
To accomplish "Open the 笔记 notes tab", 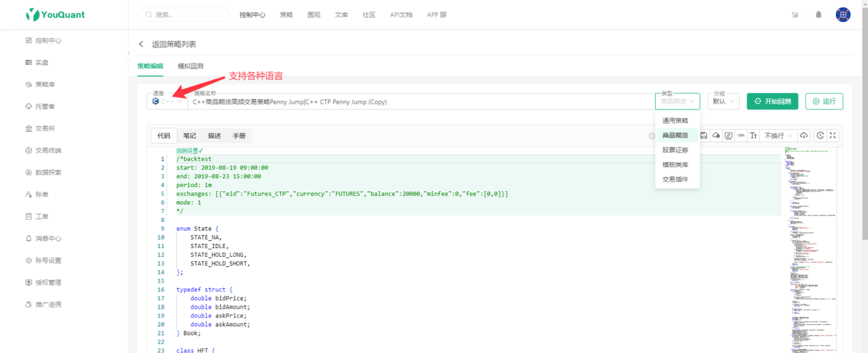I will pyautogui.click(x=190, y=136).
